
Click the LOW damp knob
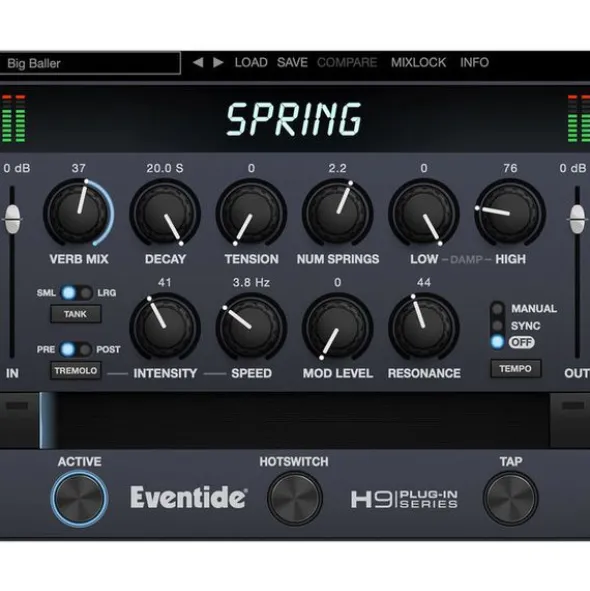pos(424,213)
